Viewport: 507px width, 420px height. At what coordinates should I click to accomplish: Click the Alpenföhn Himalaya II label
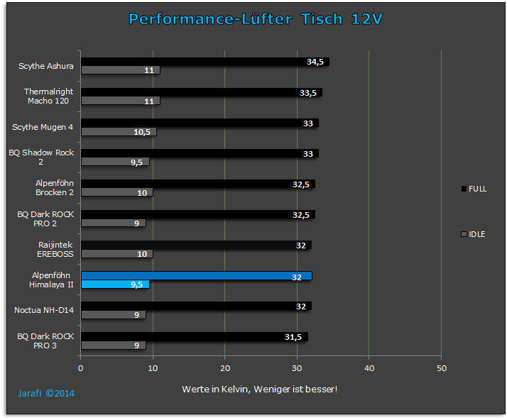[x=51, y=280]
